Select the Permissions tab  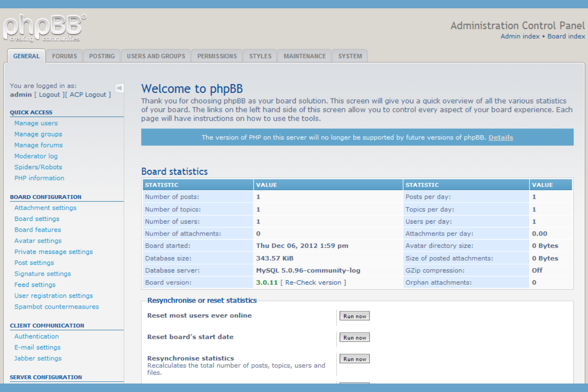[217, 56]
